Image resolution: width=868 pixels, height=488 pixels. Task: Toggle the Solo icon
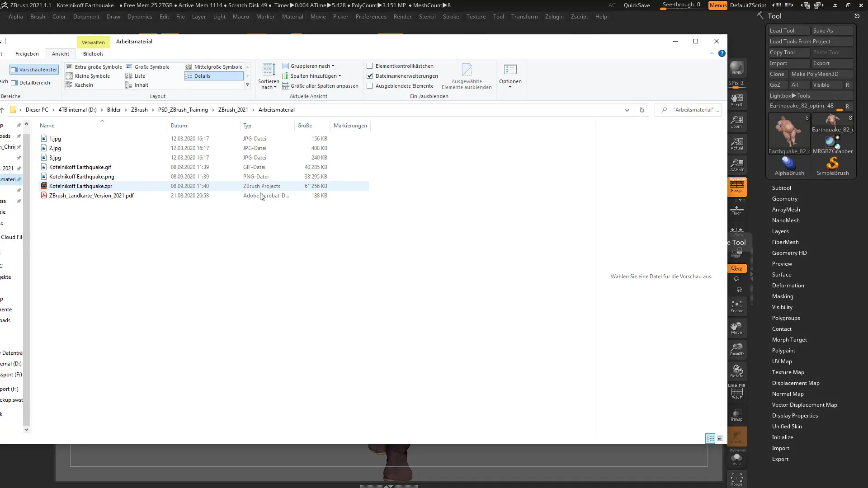[736, 458]
